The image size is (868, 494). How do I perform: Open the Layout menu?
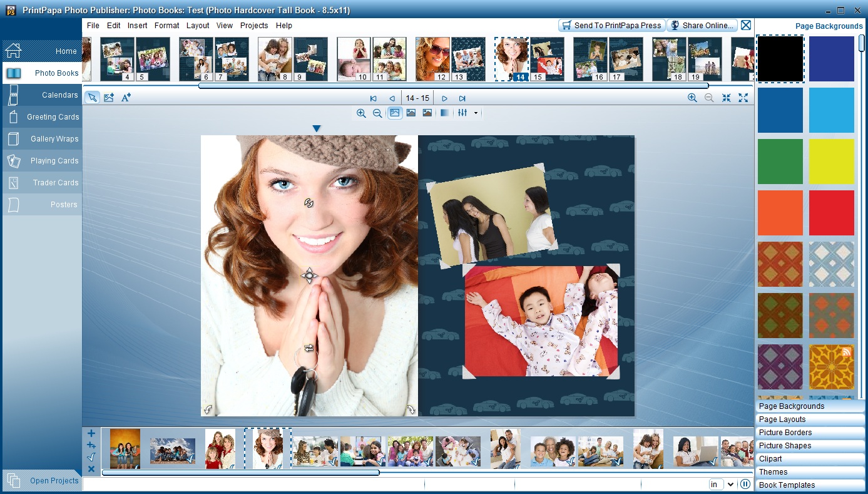(x=198, y=26)
